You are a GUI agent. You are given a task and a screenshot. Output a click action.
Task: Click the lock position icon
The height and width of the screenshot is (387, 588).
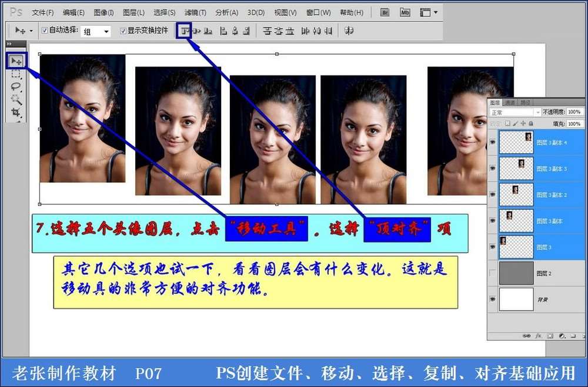click(523, 123)
